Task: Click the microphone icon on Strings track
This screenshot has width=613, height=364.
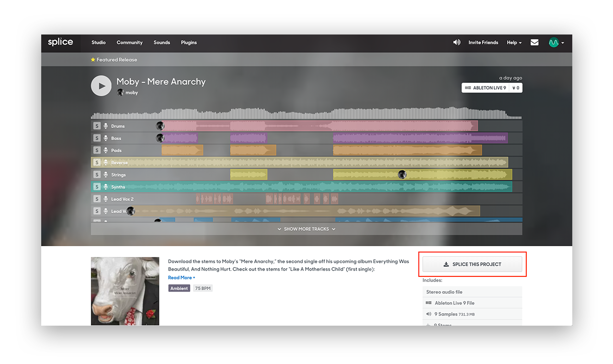Action: click(x=106, y=175)
